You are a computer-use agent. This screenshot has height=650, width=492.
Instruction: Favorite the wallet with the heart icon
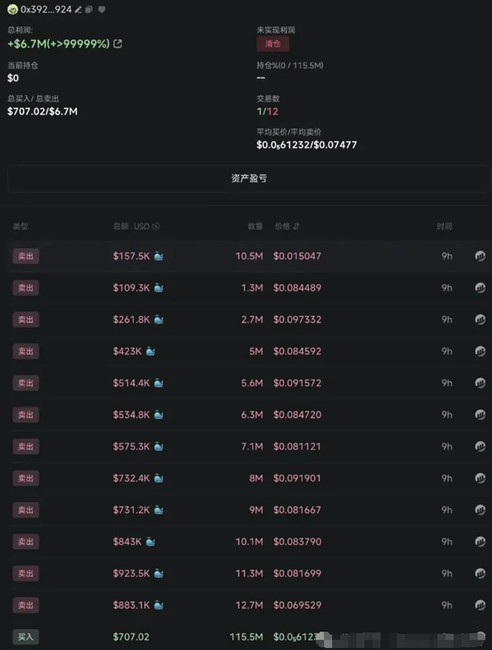[x=102, y=10]
